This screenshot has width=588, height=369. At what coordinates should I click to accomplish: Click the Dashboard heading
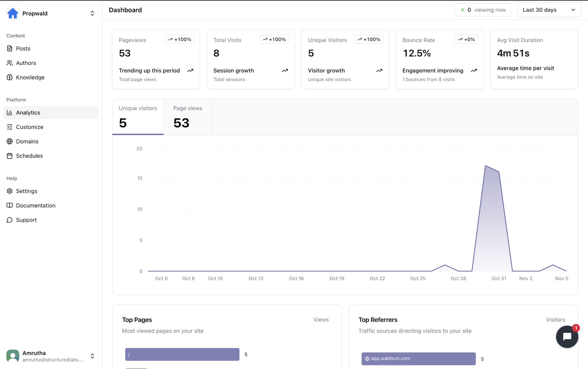(x=125, y=10)
